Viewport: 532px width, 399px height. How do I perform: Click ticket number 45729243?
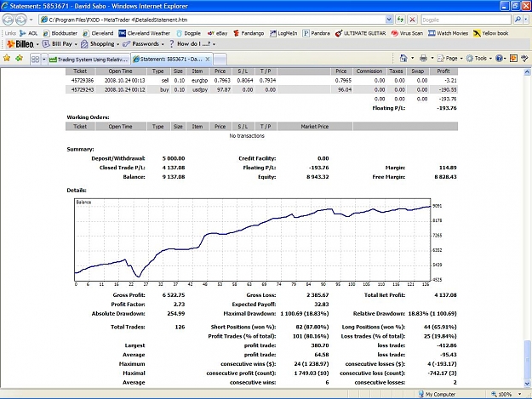(83, 89)
